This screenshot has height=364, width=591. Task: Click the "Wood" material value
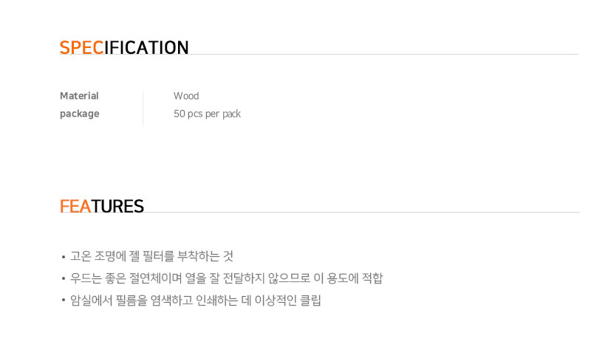pos(186,96)
